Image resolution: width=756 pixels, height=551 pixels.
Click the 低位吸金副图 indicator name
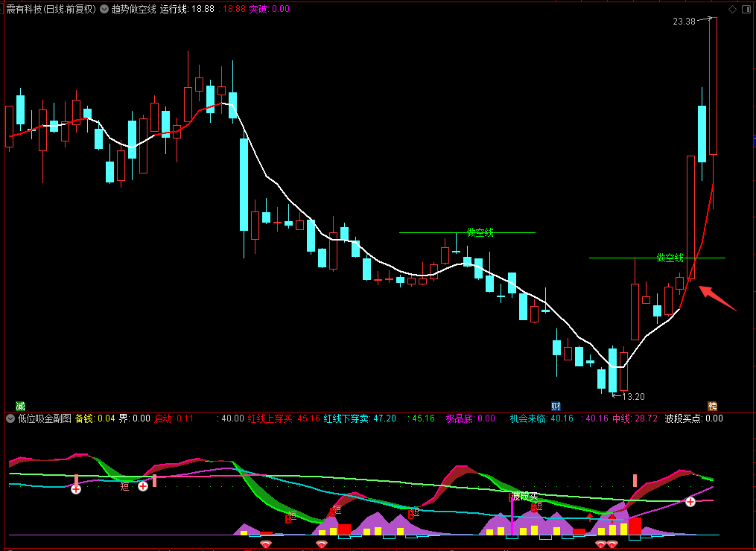[45, 418]
